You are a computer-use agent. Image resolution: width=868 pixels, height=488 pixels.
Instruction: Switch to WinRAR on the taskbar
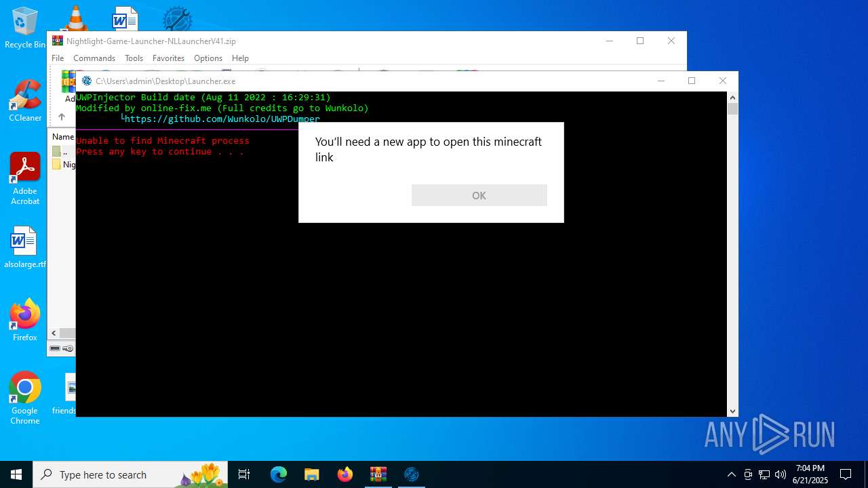(x=378, y=474)
